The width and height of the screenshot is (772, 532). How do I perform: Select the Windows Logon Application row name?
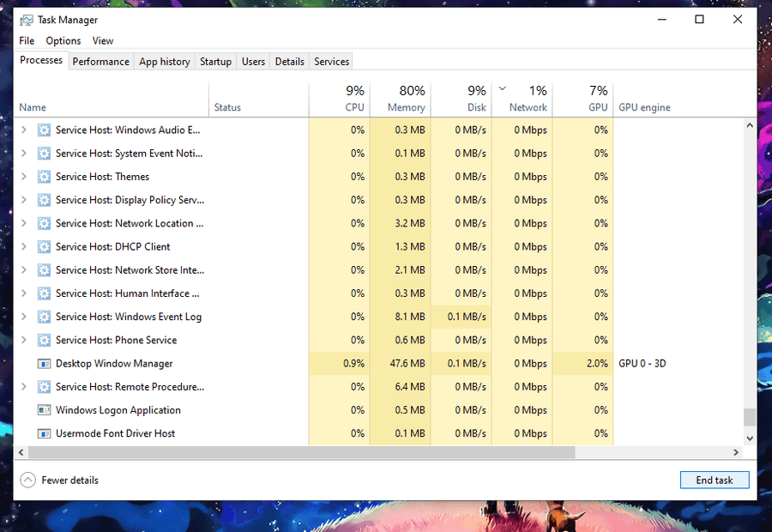point(118,410)
